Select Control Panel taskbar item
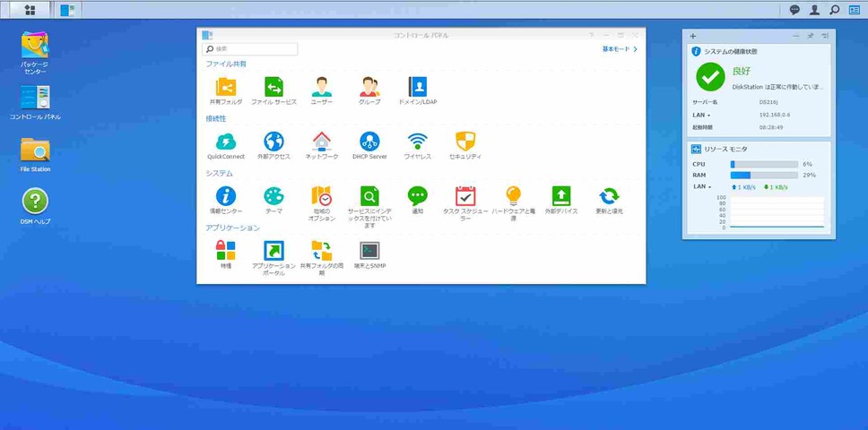 (x=67, y=9)
